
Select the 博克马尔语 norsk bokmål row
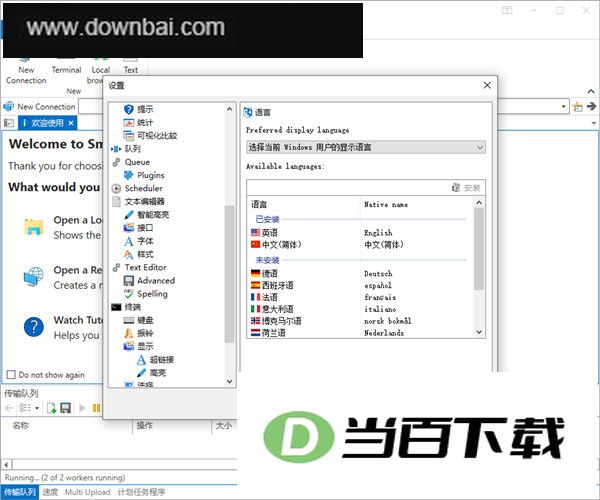(x=359, y=321)
